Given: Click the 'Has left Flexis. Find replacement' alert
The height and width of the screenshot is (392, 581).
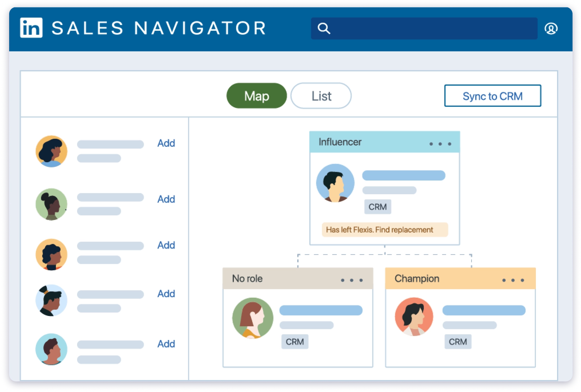Looking at the screenshot, I should (385, 230).
